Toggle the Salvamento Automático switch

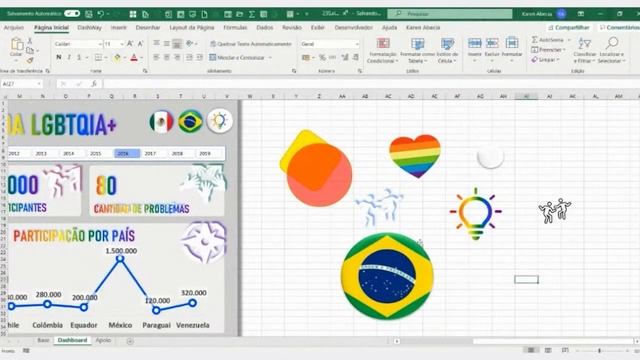click(x=72, y=13)
